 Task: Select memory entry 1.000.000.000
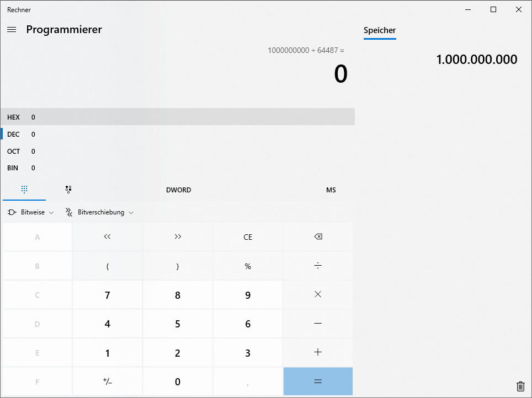pos(477,60)
